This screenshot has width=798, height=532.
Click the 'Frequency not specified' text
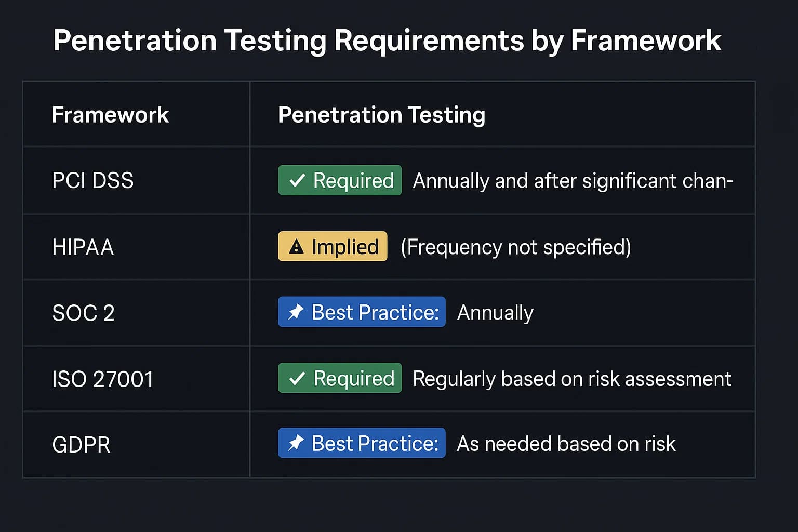click(516, 247)
